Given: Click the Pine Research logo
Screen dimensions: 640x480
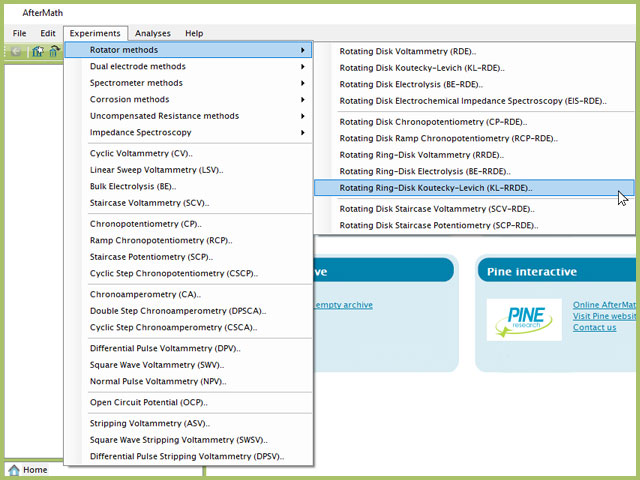Looking at the screenshot, I should click(524, 320).
